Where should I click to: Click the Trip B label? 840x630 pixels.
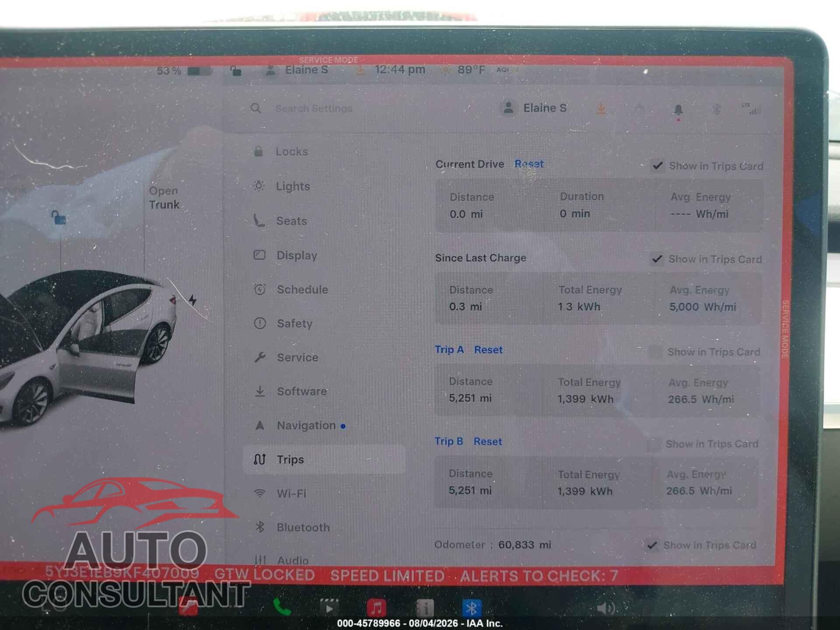(448, 441)
